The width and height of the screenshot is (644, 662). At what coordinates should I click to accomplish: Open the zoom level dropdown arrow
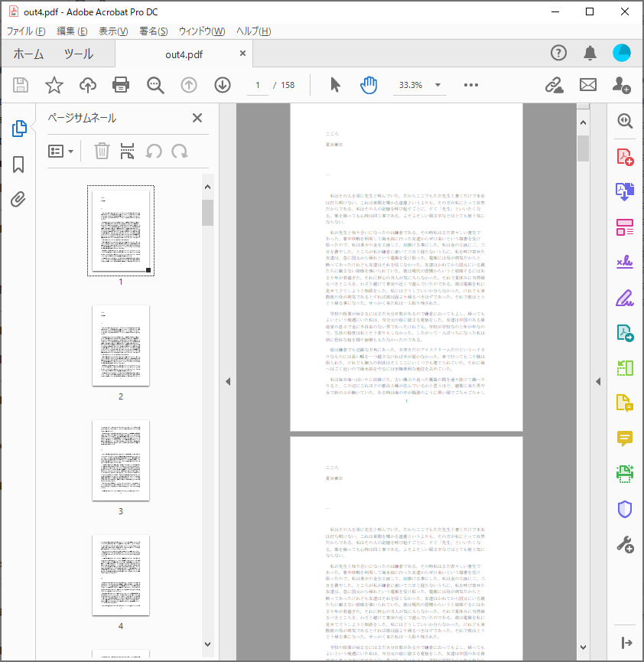[437, 85]
